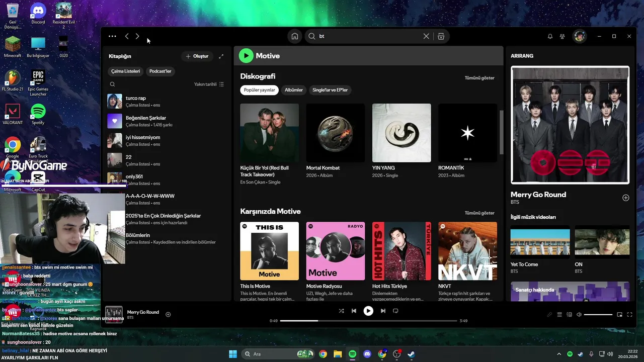Open the Beğenilen Şarkılar playlist
Viewport: 644px width, 362px height.
tap(166, 121)
